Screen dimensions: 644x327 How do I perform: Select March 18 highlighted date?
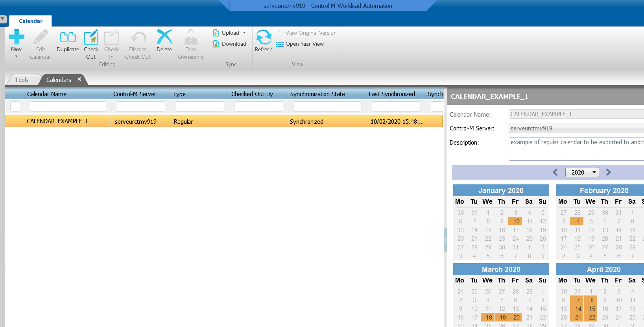488,317
